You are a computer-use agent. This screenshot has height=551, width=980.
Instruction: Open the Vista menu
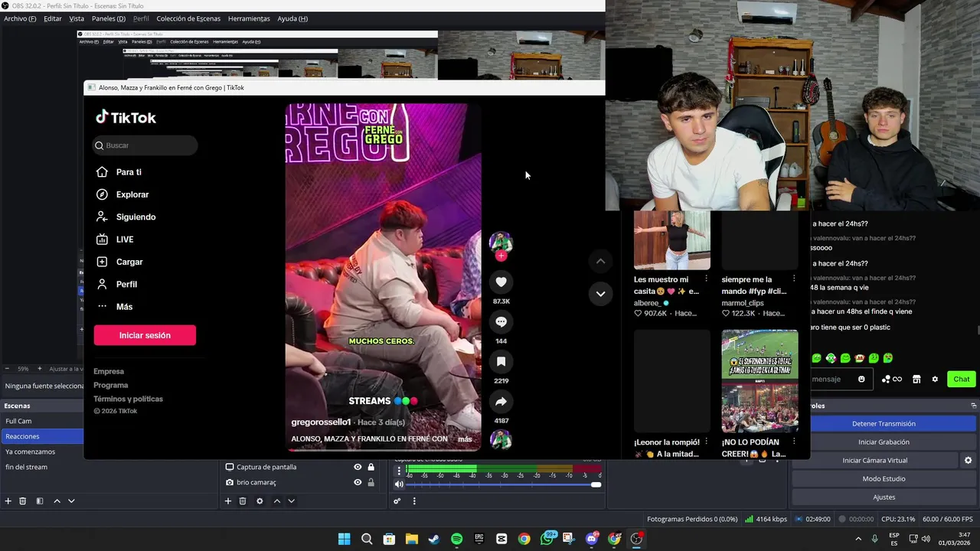click(x=77, y=18)
